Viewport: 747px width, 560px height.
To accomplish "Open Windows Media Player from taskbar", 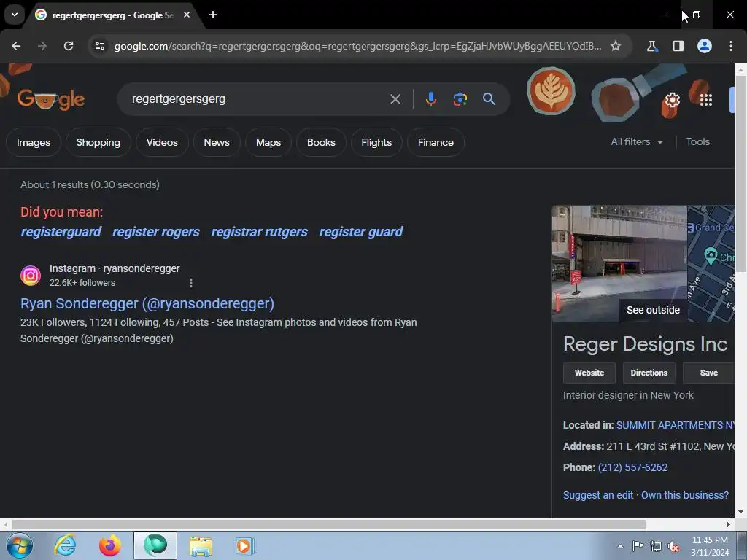I will pyautogui.click(x=245, y=545).
